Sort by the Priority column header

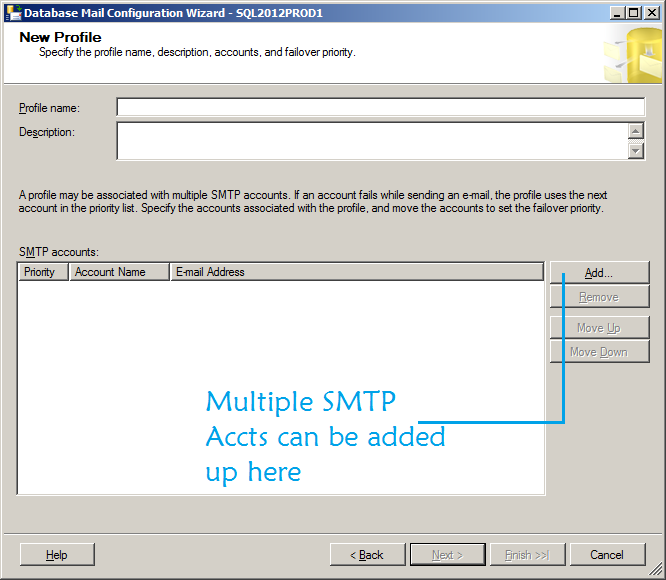[43, 272]
